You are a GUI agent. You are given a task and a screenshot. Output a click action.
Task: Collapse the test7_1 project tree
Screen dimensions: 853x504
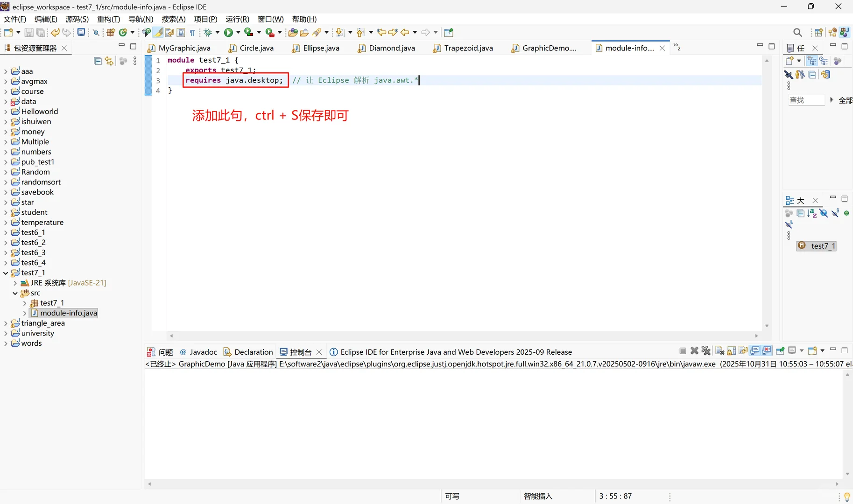pos(6,273)
